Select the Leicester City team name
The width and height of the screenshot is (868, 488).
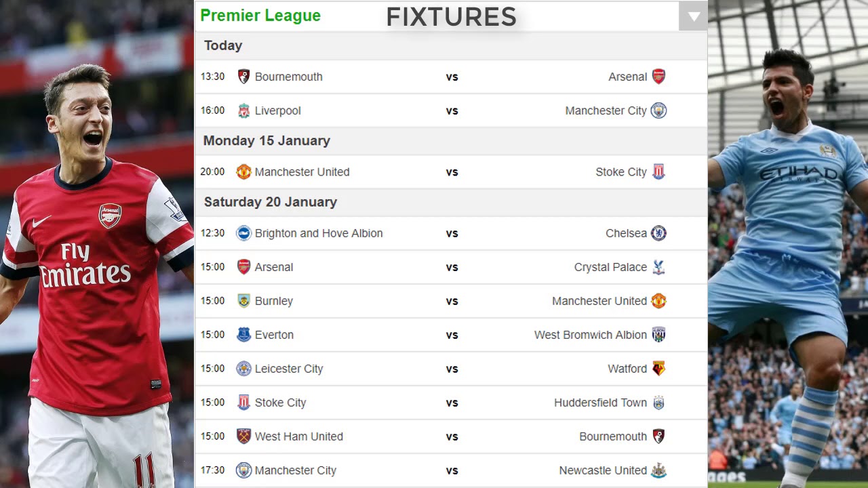[289, 369]
